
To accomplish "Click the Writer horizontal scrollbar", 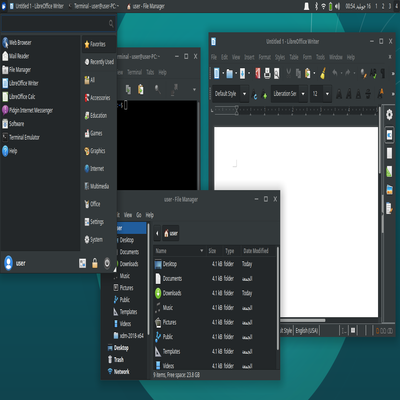I will pos(303,320).
